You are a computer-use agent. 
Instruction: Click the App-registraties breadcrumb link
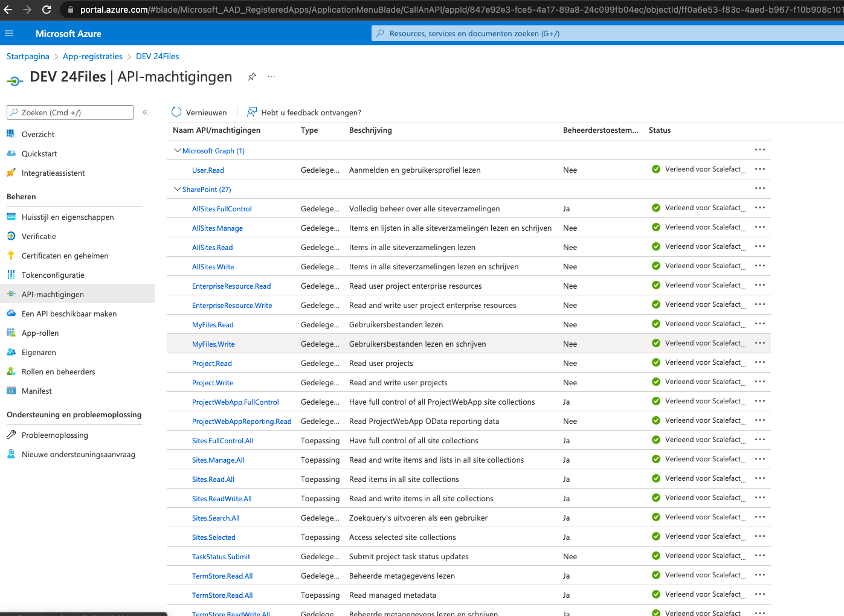point(92,56)
